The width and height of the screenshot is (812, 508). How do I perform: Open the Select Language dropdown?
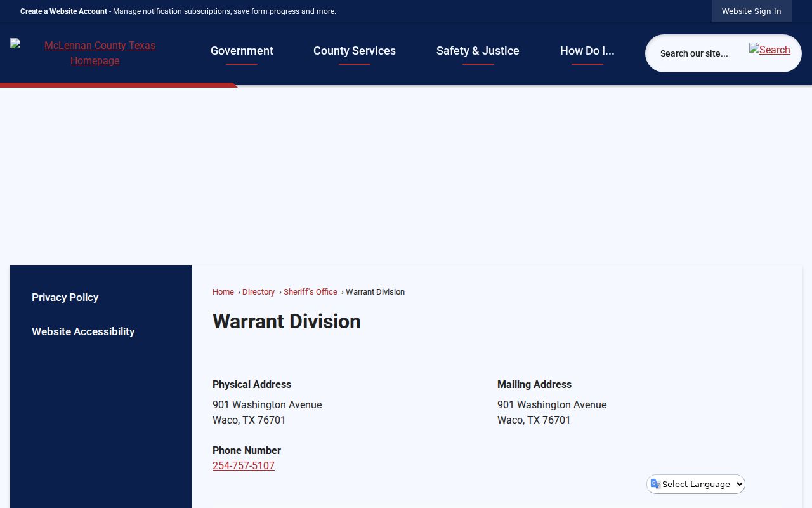(x=696, y=484)
